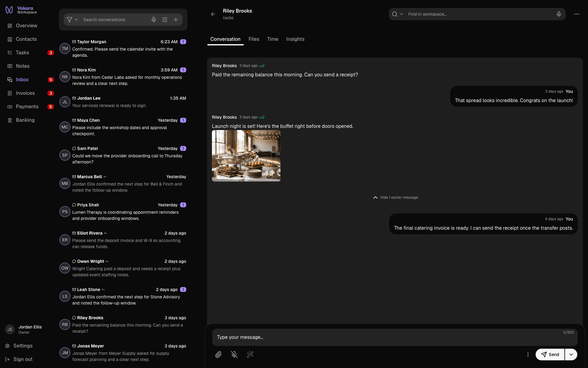Screen dimensions: 588x368
Task: Switch to the Files tab
Action: [254, 39]
